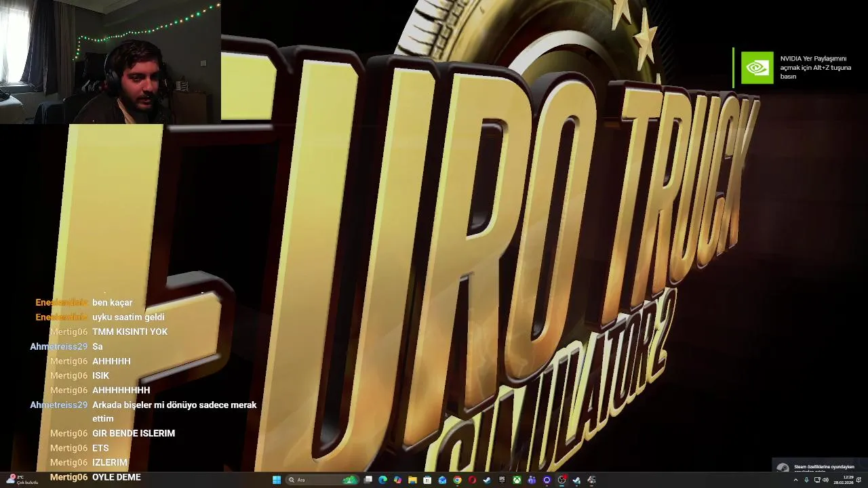This screenshot has height=488, width=868.
Task: Open the network status tray icon
Action: pos(817,480)
